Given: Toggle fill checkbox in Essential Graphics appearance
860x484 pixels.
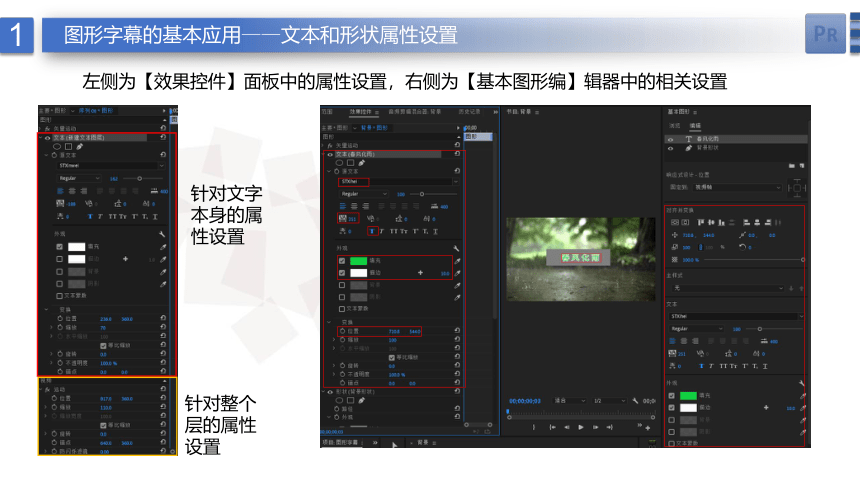Looking at the screenshot, I should [x=671, y=396].
